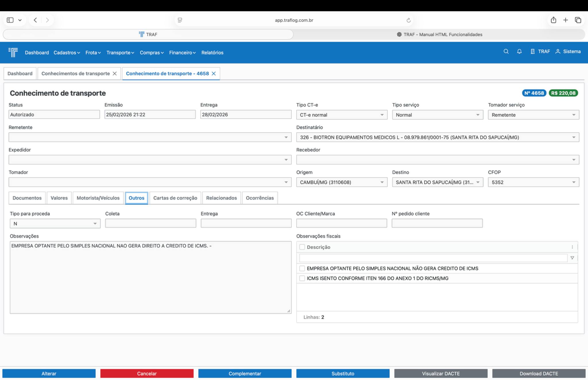Click into the Nº pedido cliente field

(x=437, y=223)
